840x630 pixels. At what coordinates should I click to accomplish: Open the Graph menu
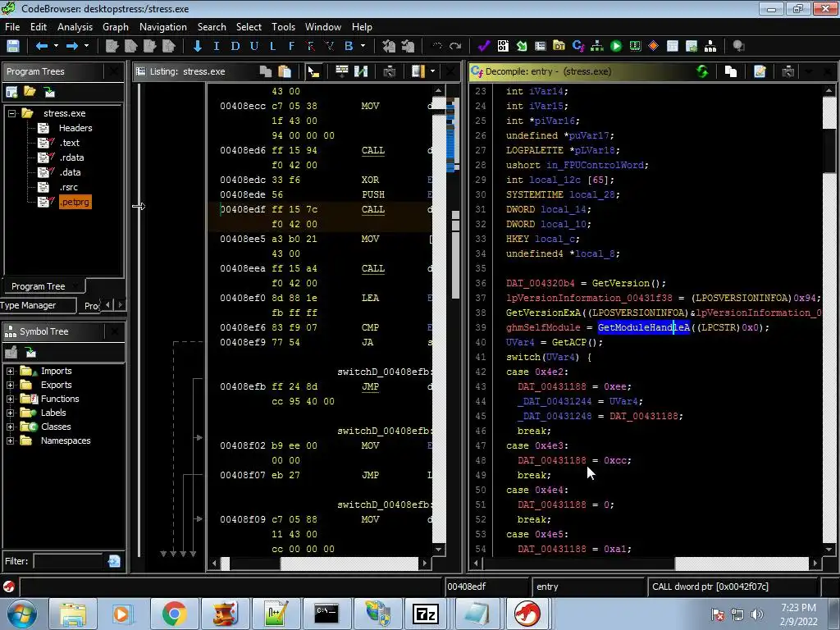pos(116,27)
